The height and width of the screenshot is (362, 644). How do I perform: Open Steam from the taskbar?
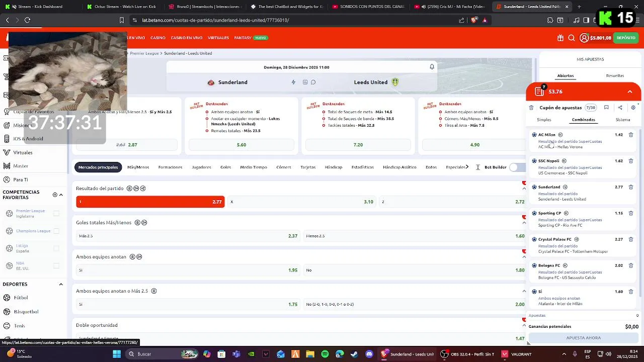click(355, 354)
